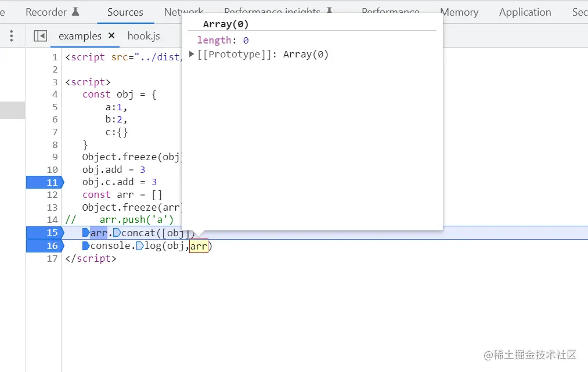Click the script src line 1
The height and width of the screenshot is (372, 588).
(x=124, y=57)
